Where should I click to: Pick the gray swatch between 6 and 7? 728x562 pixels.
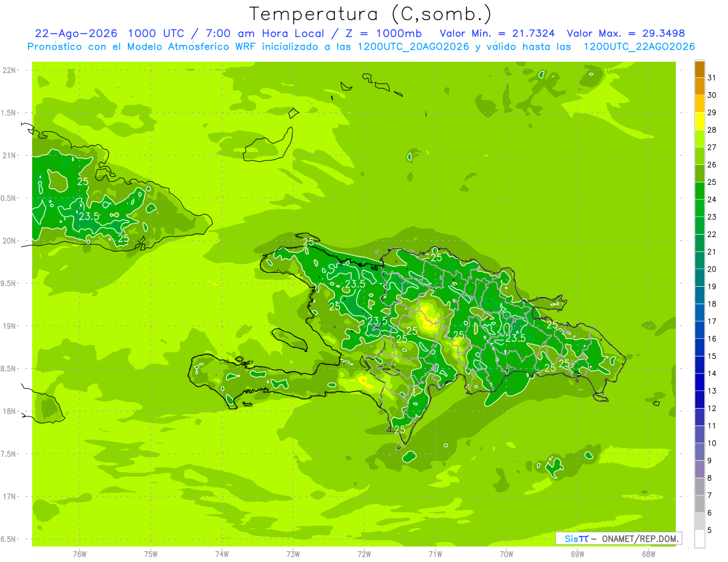click(x=699, y=504)
